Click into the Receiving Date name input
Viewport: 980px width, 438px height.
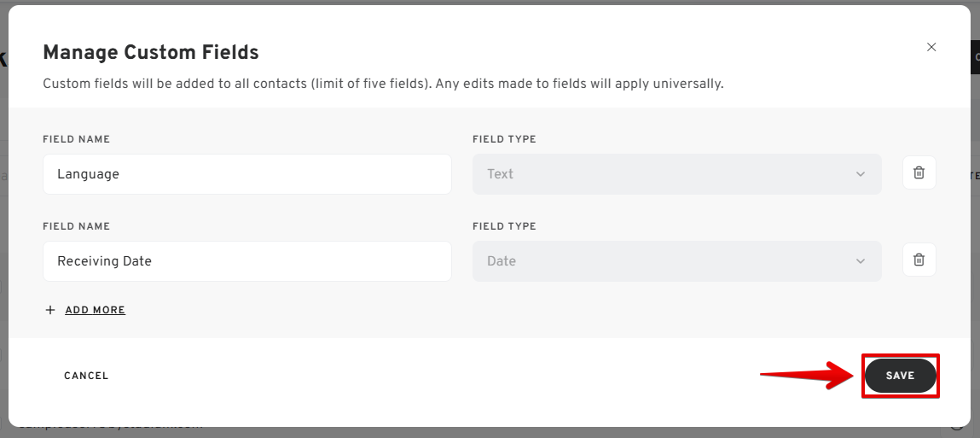pyautogui.click(x=246, y=261)
